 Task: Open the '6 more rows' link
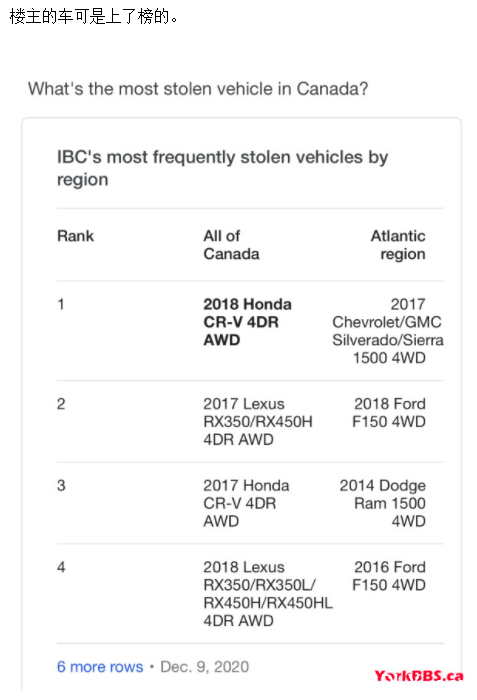tap(100, 667)
